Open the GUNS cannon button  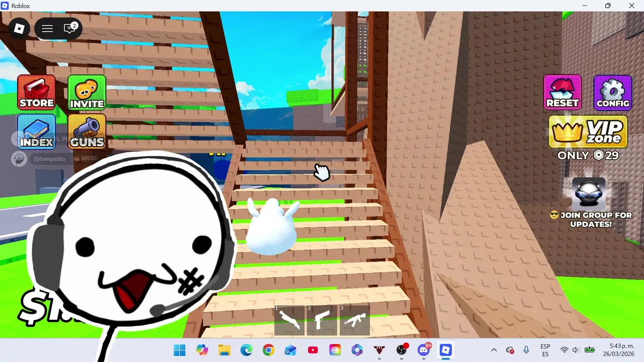click(x=87, y=131)
